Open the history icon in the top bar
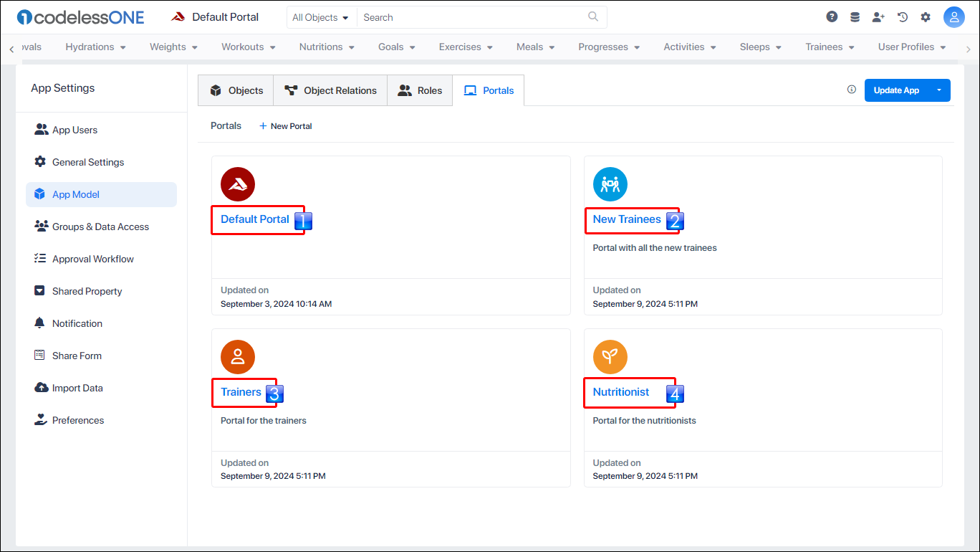 coord(902,16)
